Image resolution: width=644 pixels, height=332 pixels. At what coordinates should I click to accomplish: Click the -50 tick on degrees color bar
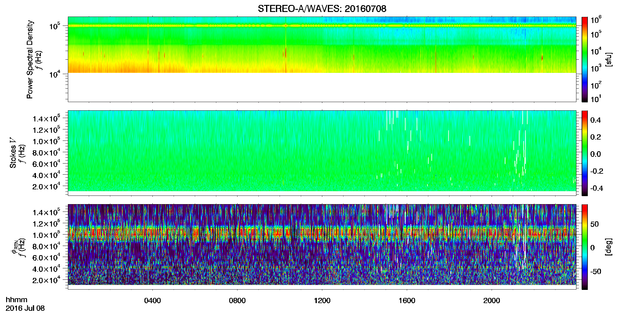point(596,271)
